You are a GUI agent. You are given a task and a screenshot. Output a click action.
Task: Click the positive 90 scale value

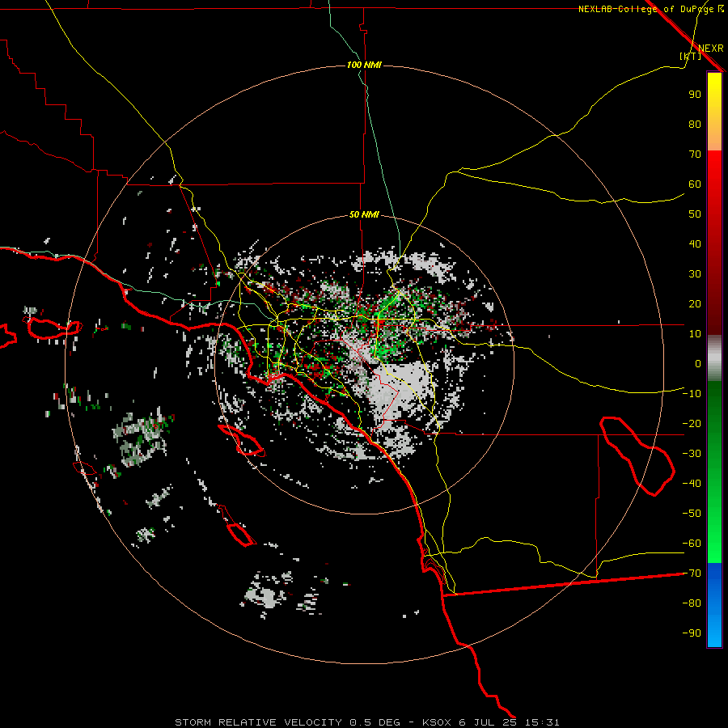coord(695,95)
